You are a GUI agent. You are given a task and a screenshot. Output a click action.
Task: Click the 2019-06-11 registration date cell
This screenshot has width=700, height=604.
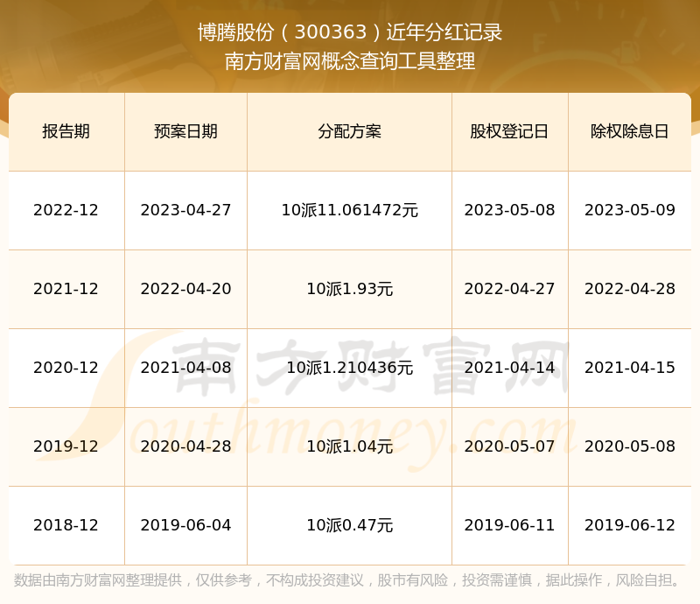(x=510, y=525)
